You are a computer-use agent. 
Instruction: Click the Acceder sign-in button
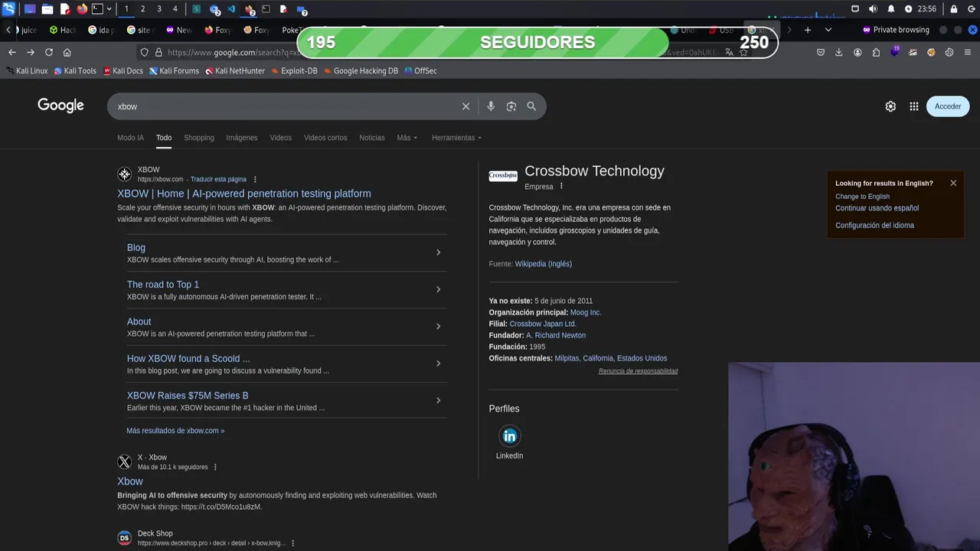(948, 106)
